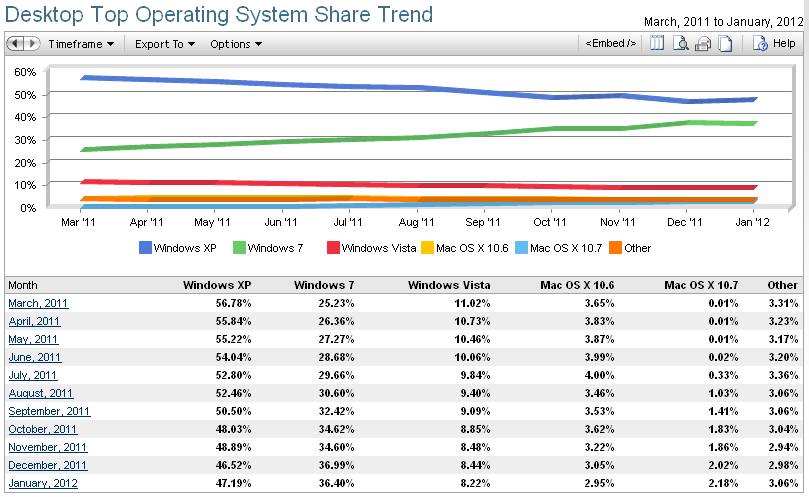Open the July, 2011 row link

[x=33, y=375]
